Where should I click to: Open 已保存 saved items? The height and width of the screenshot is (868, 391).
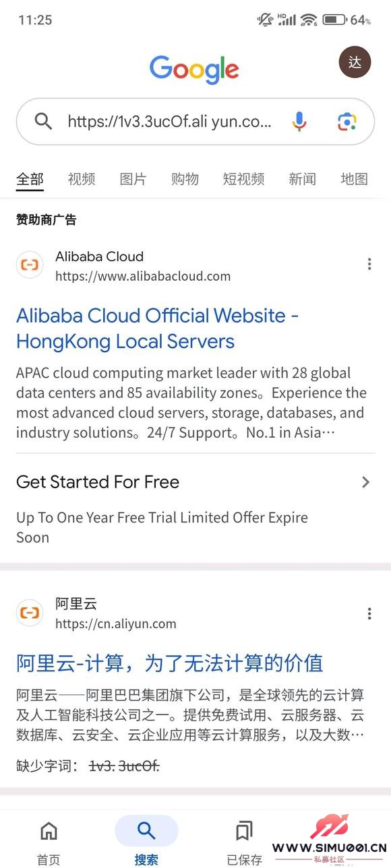coord(244,842)
